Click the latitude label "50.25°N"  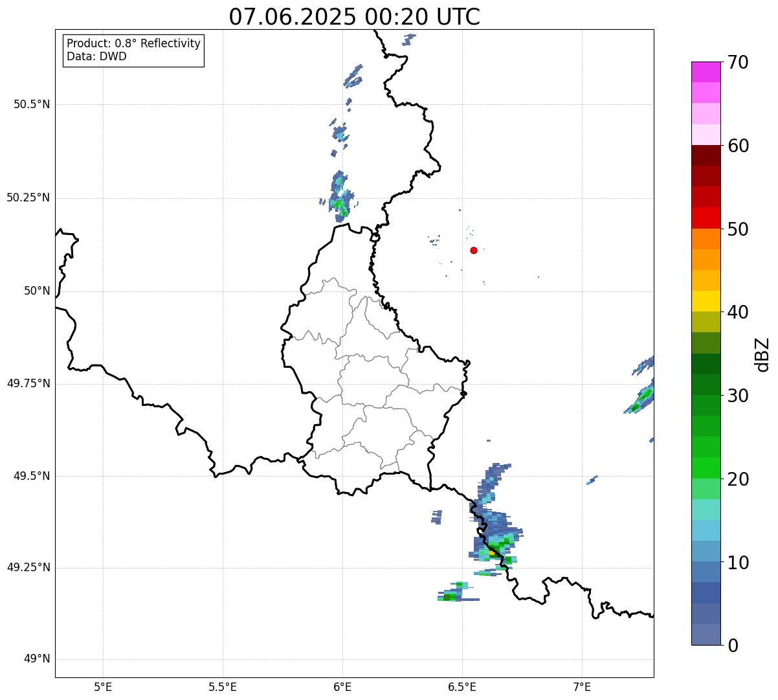pyautogui.click(x=28, y=198)
